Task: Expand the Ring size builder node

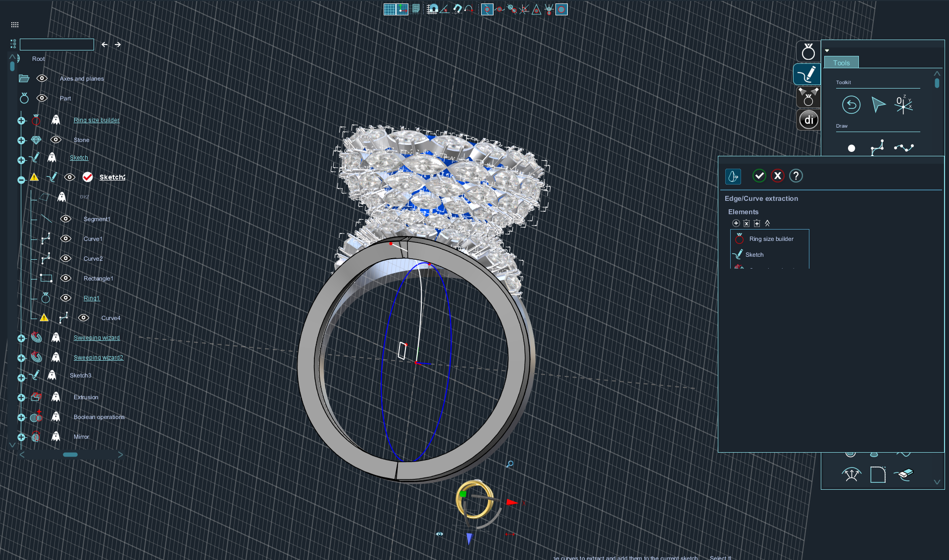Action: pos(21,121)
